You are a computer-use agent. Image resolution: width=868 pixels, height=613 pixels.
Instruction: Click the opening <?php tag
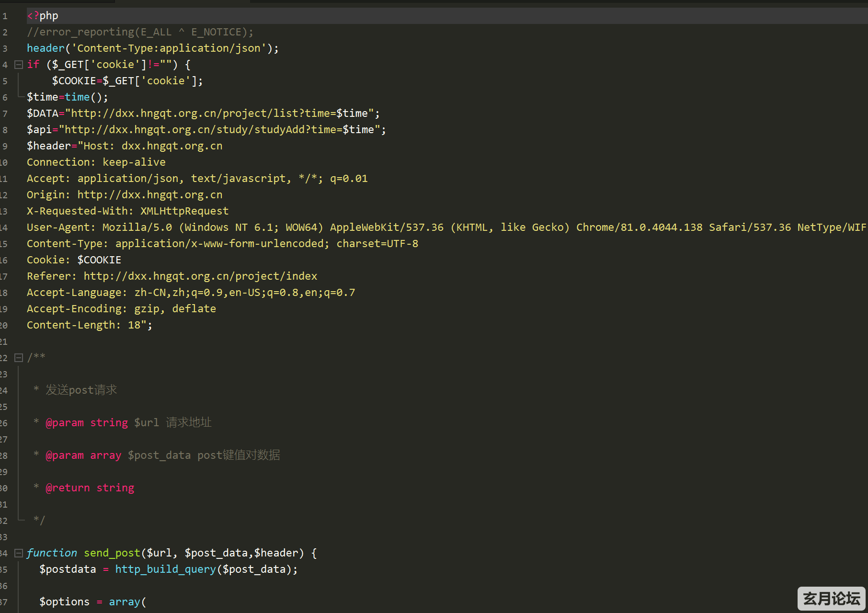coord(43,16)
